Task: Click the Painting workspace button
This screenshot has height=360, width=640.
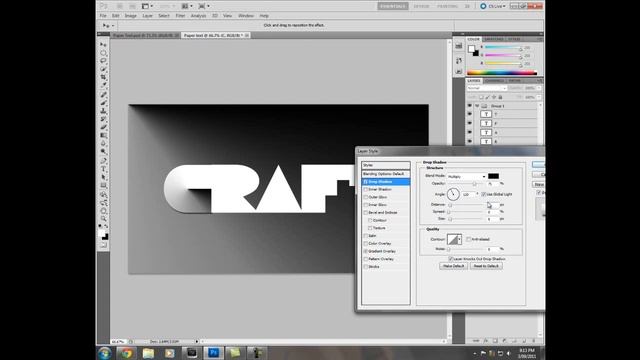Action: [447, 6]
